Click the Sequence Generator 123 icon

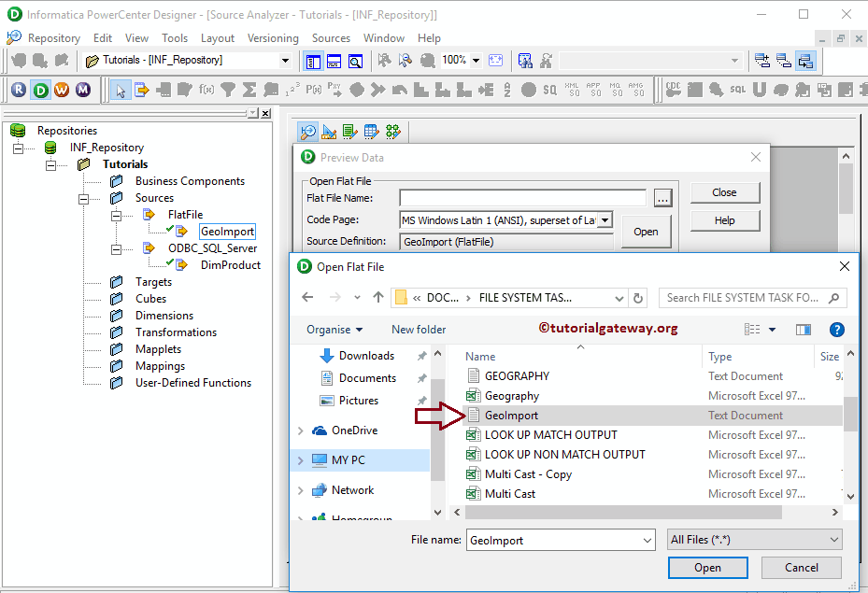tap(292, 90)
